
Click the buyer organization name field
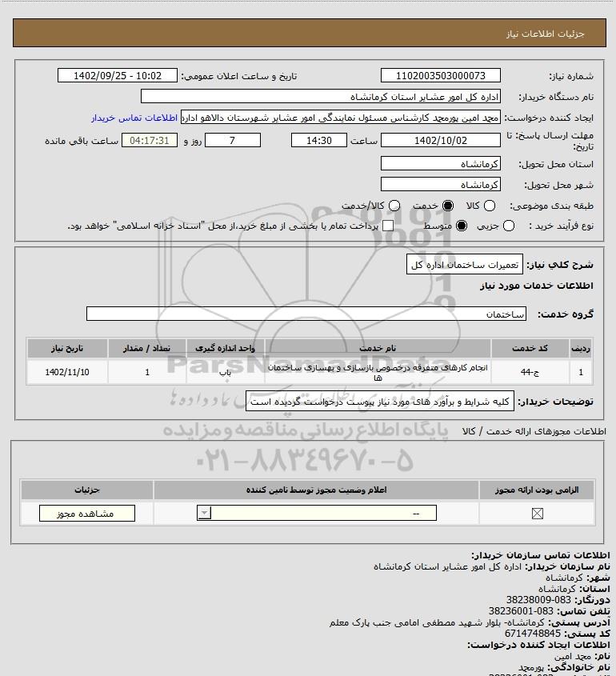click(321, 97)
